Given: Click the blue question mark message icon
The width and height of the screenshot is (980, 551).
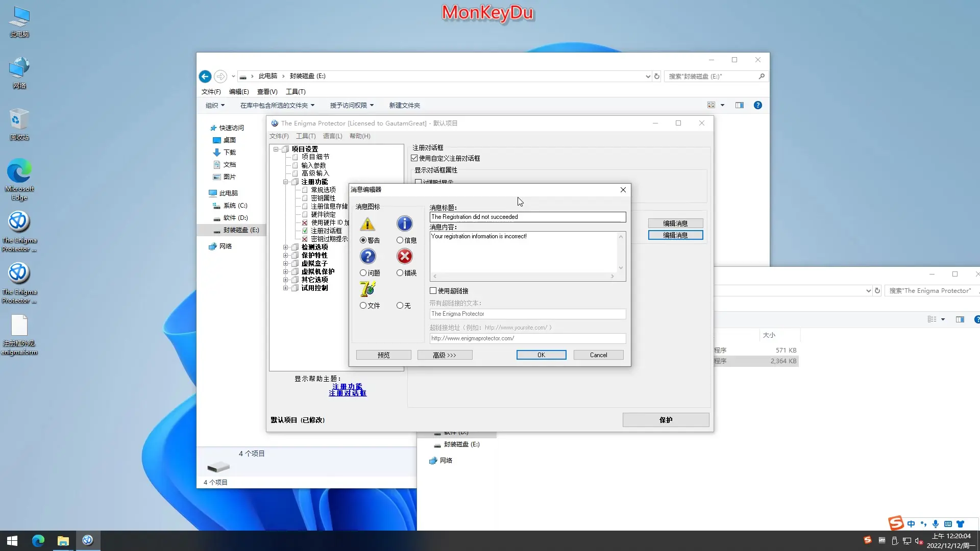Looking at the screenshot, I should 367,256.
